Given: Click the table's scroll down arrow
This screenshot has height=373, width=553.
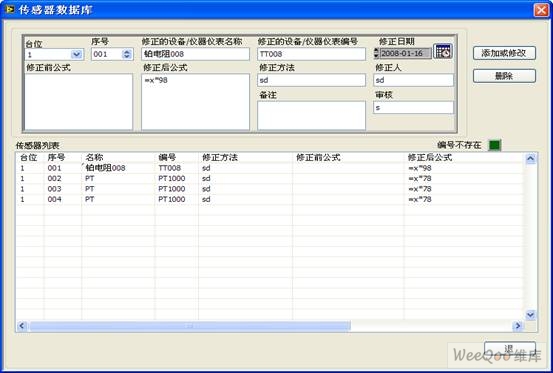Looking at the screenshot, I should click(530, 314).
